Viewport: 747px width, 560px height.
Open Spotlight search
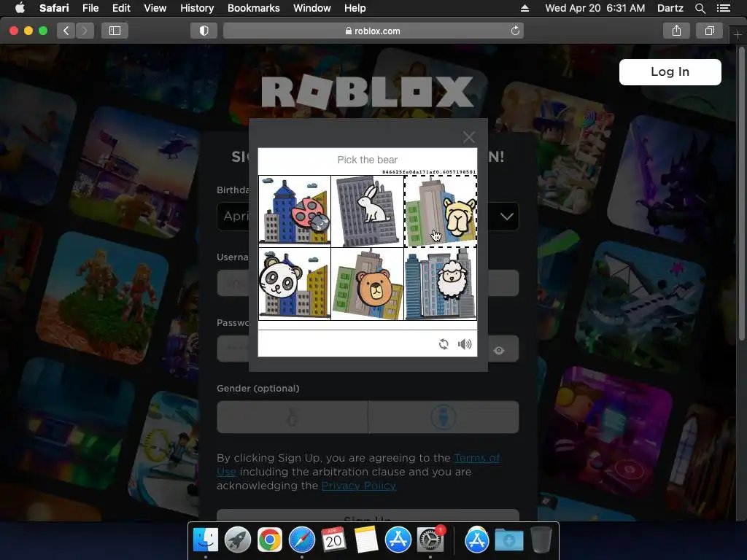pyautogui.click(x=700, y=8)
